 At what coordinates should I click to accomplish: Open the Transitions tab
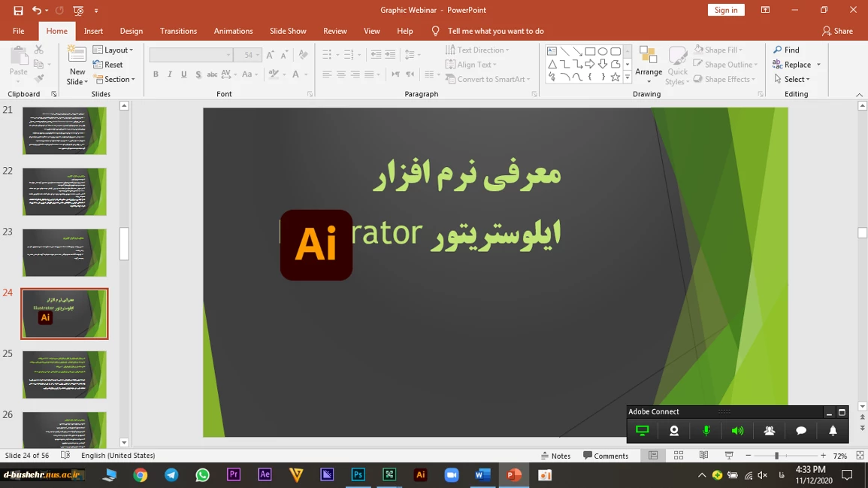178,31
